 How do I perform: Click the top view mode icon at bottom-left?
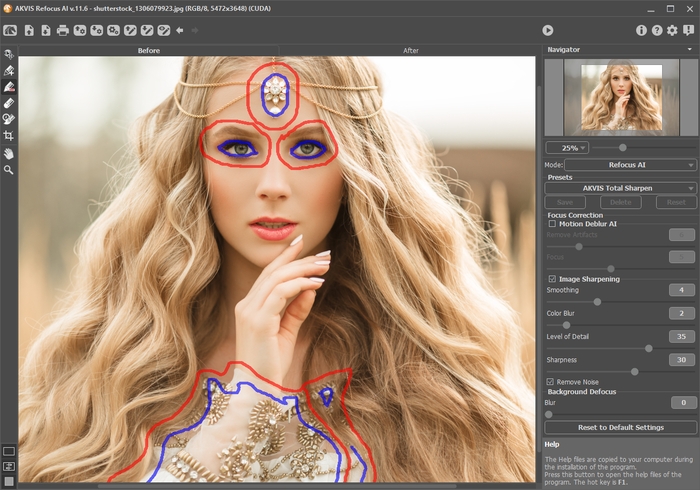(x=8, y=452)
